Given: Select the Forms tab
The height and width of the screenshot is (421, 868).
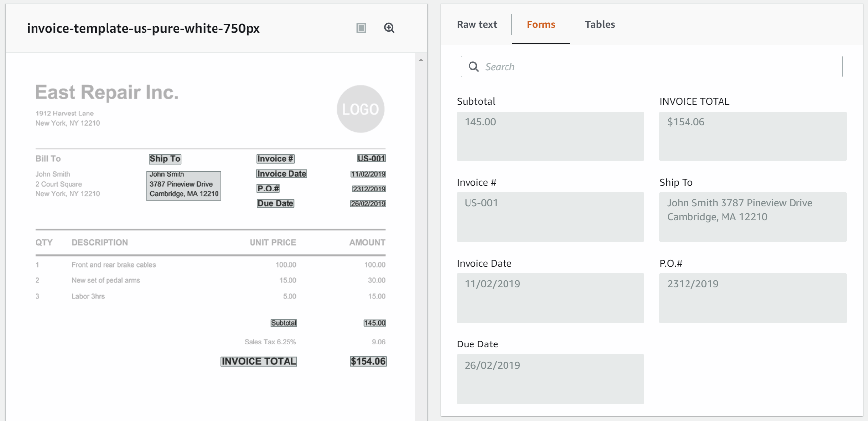Looking at the screenshot, I should (541, 24).
